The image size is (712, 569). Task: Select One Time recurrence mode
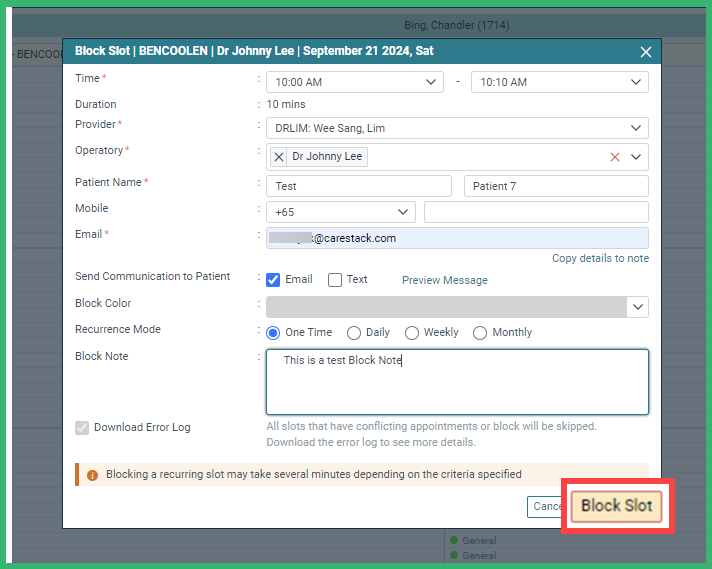pyautogui.click(x=273, y=333)
